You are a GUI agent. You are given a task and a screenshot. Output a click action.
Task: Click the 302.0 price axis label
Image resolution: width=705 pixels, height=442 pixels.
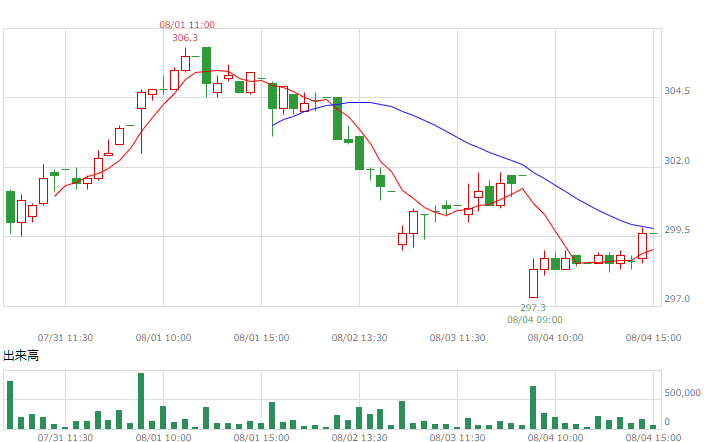[x=677, y=161]
